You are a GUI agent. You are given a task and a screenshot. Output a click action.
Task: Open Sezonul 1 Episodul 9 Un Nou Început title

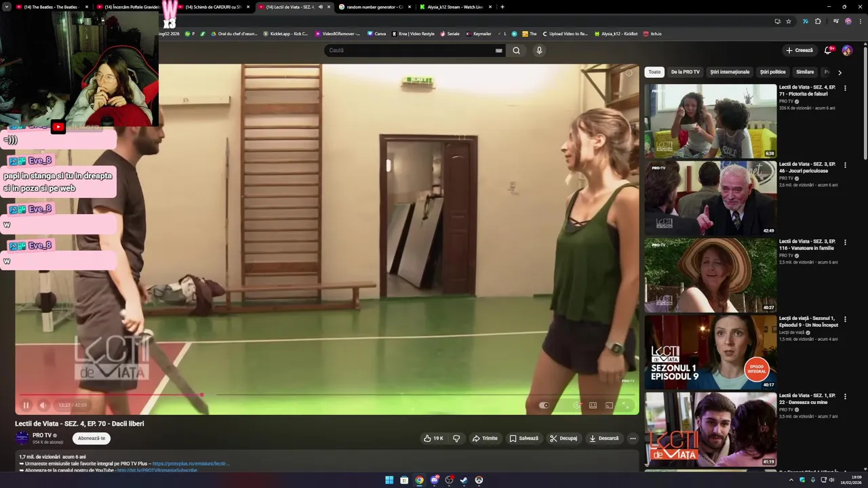(x=808, y=321)
